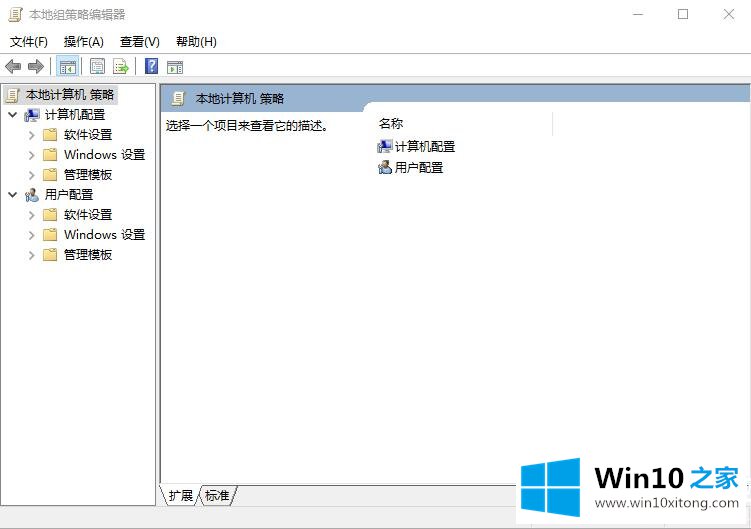Select 软件设置 label under 用户配置
The width and height of the screenshot is (751, 529).
pyautogui.click(x=88, y=215)
